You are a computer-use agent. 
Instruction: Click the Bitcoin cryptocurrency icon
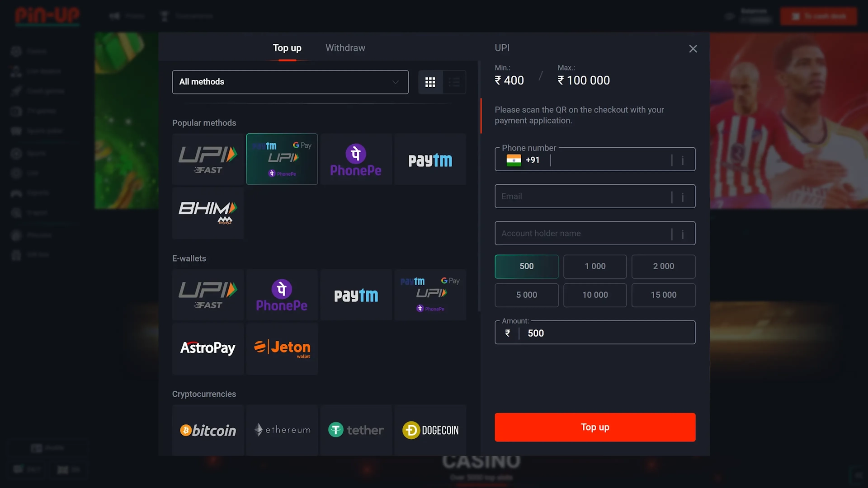208,430
